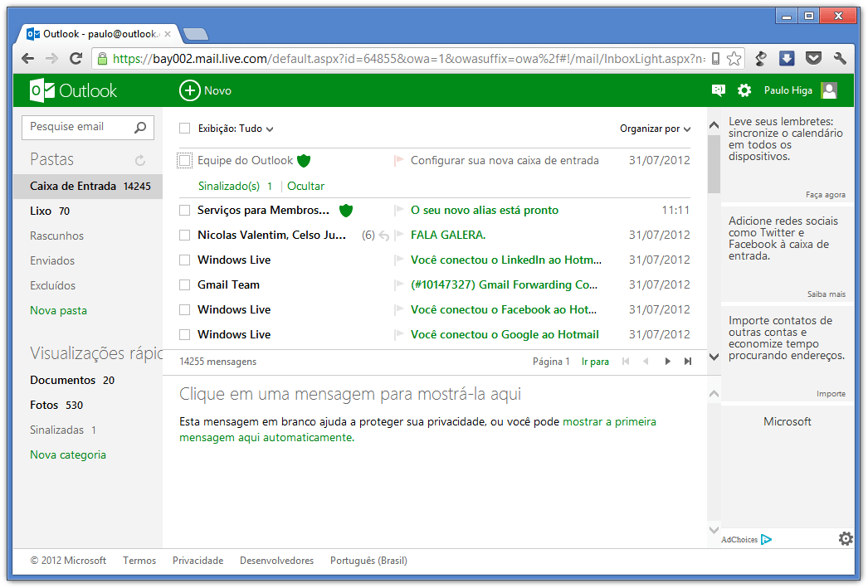The image size is (868, 588).
Task: Open the Excluídos folder
Action: click(x=52, y=286)
